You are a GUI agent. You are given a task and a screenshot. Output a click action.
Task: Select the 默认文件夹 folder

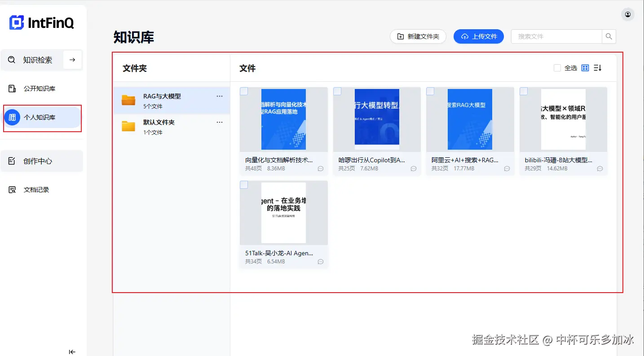(172, 127)
